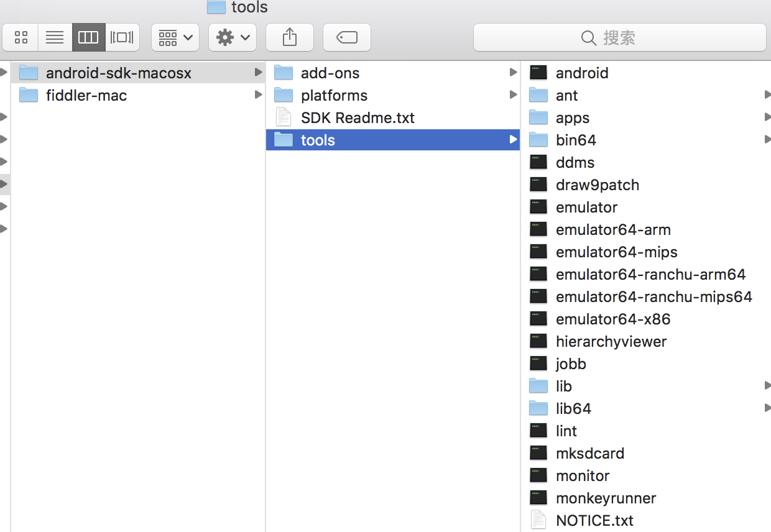Select the platforms folder name
The height and width of the screenshot is (532, 771).
pyautogui.click(x=334, y=95)
